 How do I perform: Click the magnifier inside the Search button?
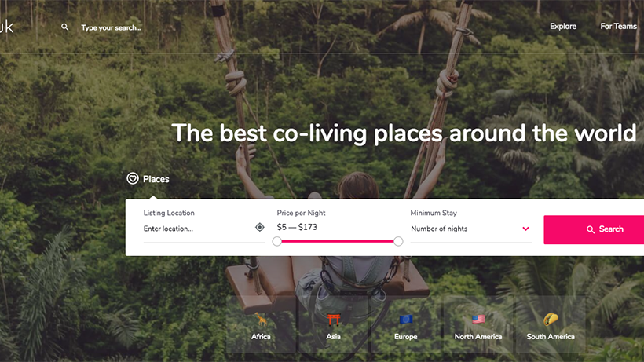point(590,229)
